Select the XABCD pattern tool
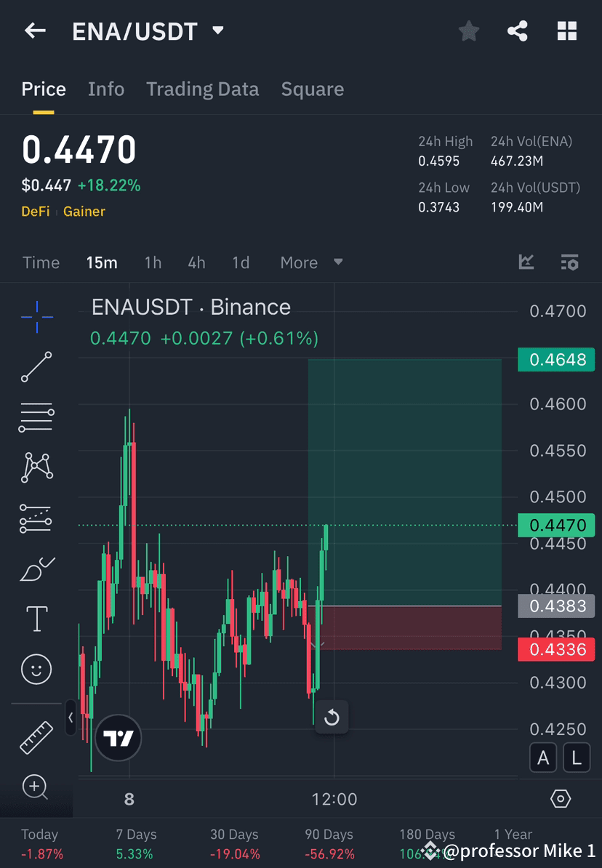 (x=36, y=467)
